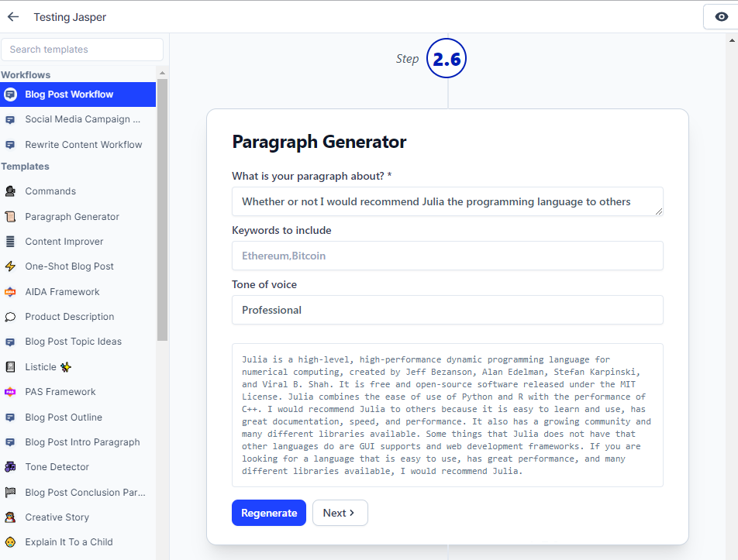
Task: Click the Tone Detector icon
Action: point(10,467)
